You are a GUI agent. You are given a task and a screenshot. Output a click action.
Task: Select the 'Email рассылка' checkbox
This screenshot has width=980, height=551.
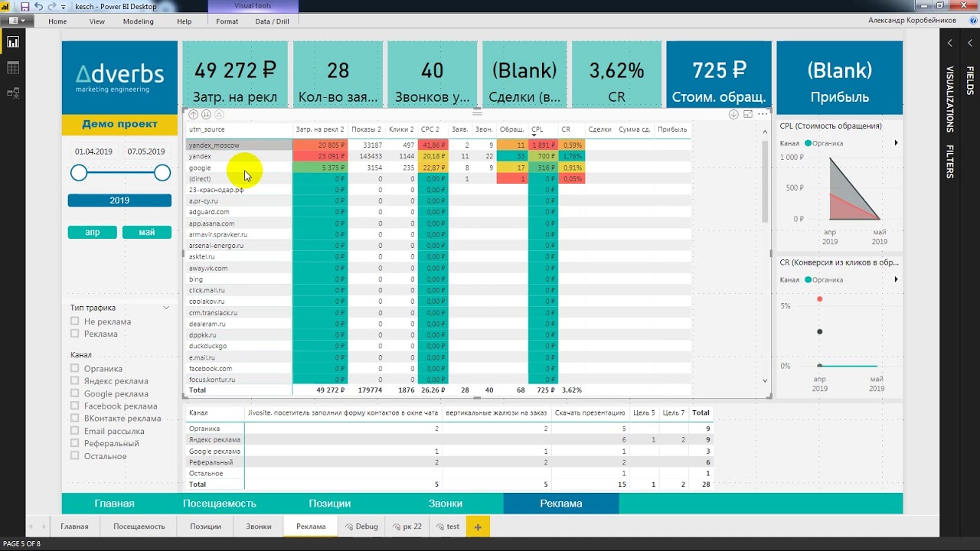[75, 431]
